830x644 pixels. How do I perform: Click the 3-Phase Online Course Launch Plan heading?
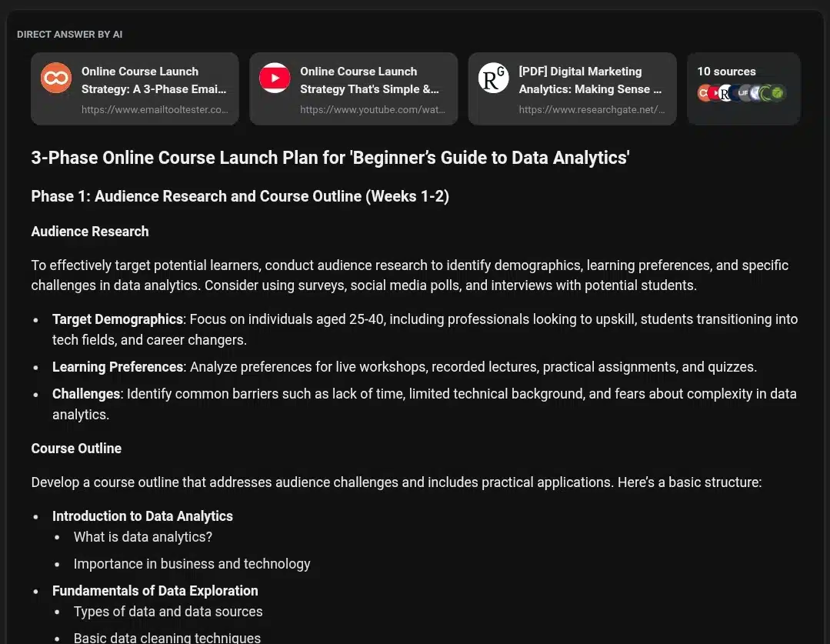coord(330,158)
